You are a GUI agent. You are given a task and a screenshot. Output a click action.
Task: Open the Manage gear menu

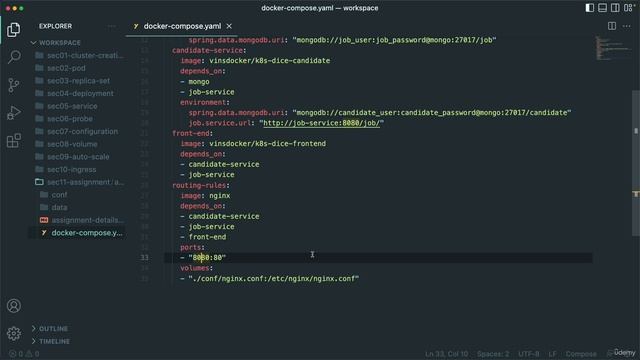click(13, 333)
